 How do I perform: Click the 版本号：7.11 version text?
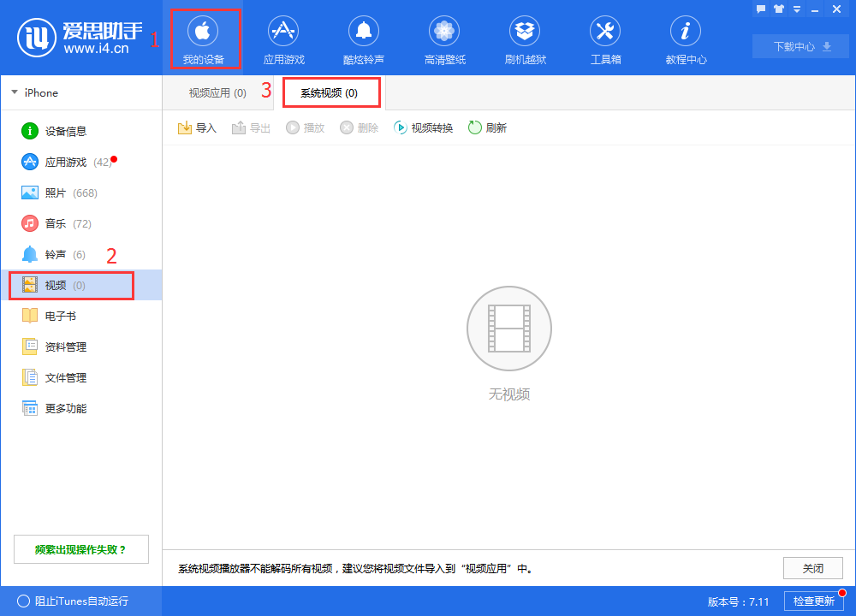[738, 601]
